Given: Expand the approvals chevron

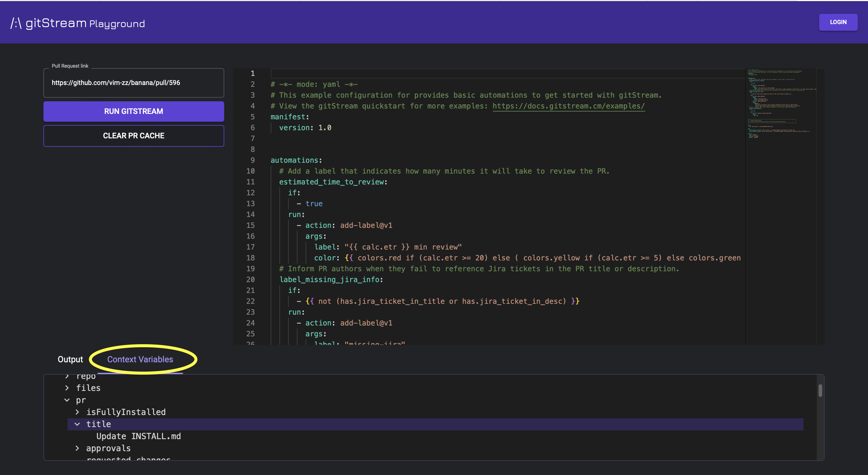Looking at the screenshot, I should [x=77, y=448].
